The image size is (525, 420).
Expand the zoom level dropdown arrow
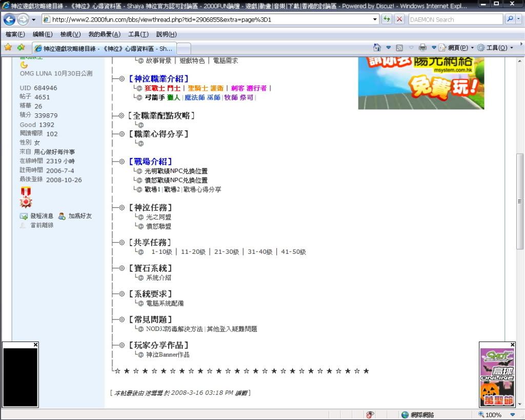click(x=512, y=414)
